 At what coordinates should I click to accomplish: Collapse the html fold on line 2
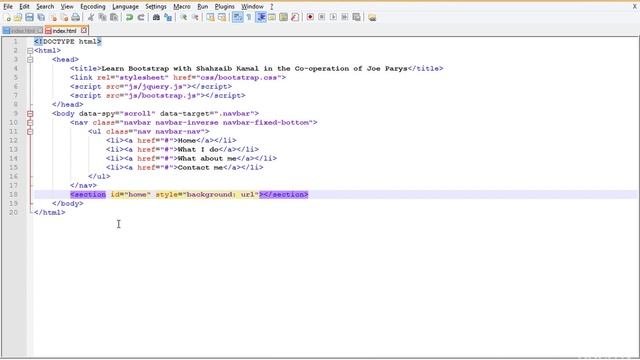30,51
